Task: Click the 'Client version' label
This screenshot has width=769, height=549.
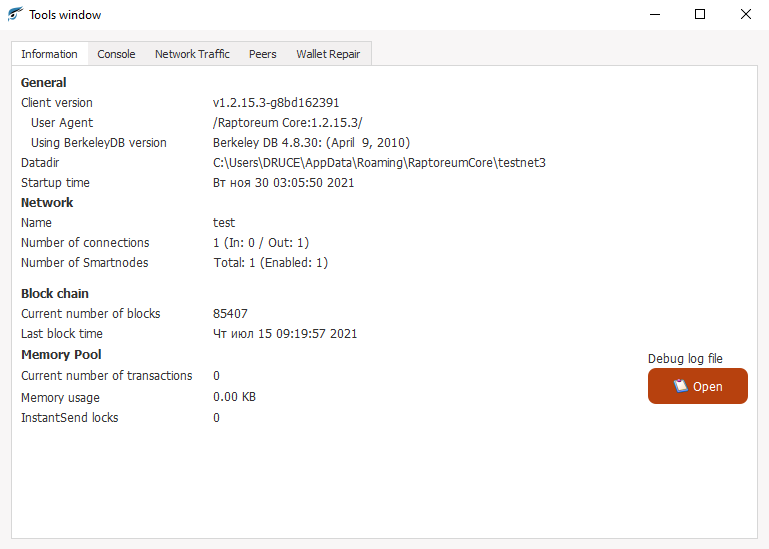Action: (x=57, y=103)
